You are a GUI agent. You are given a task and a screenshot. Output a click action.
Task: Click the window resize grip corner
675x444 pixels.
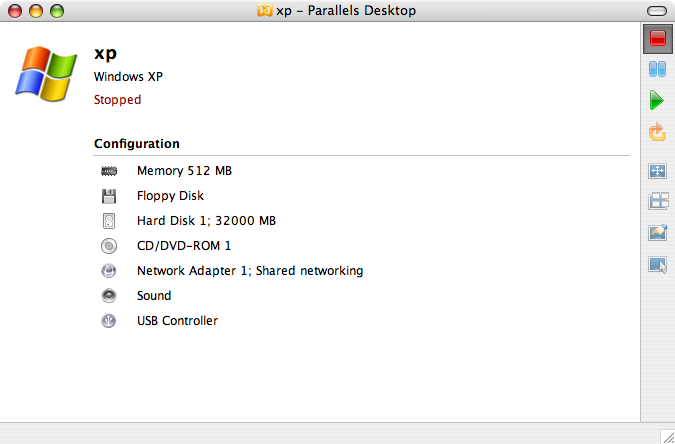point(668,437)
